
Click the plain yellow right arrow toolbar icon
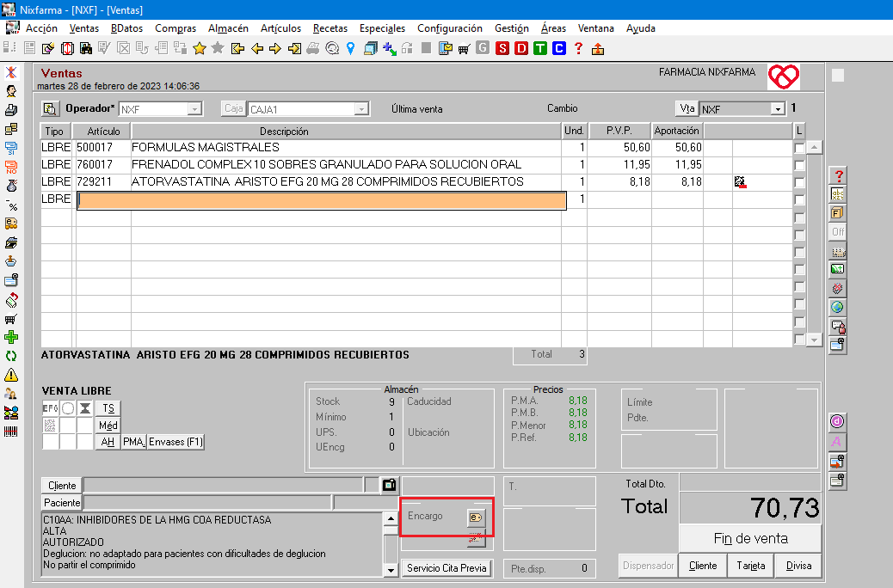tap(275, 49)
